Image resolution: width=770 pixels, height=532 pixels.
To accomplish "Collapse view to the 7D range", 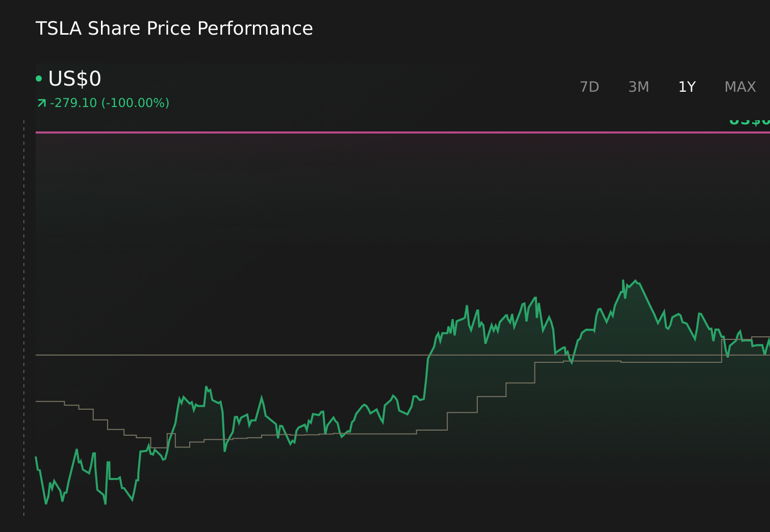I will tap(589, 87).
